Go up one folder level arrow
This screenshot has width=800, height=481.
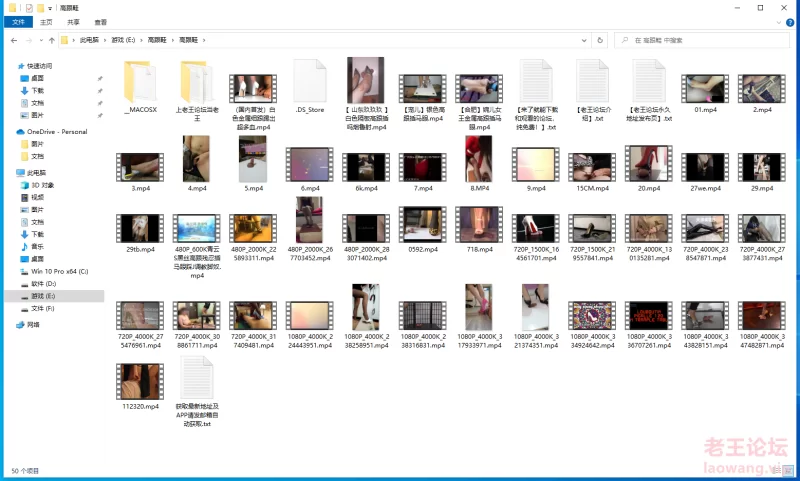tap(52, 40)
